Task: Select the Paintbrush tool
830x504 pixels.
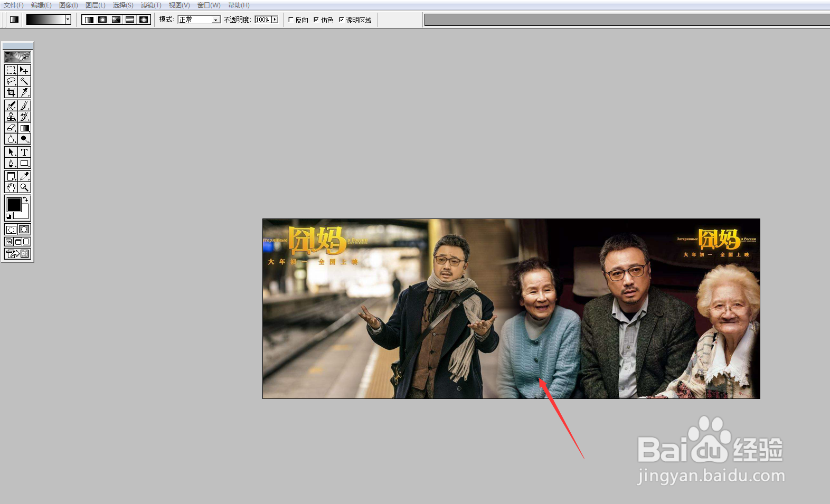Action: point(24,106)
